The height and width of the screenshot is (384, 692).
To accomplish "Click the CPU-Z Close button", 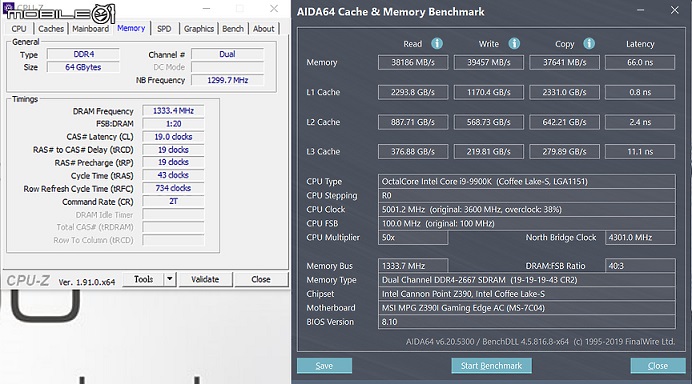I will [261, 279].
